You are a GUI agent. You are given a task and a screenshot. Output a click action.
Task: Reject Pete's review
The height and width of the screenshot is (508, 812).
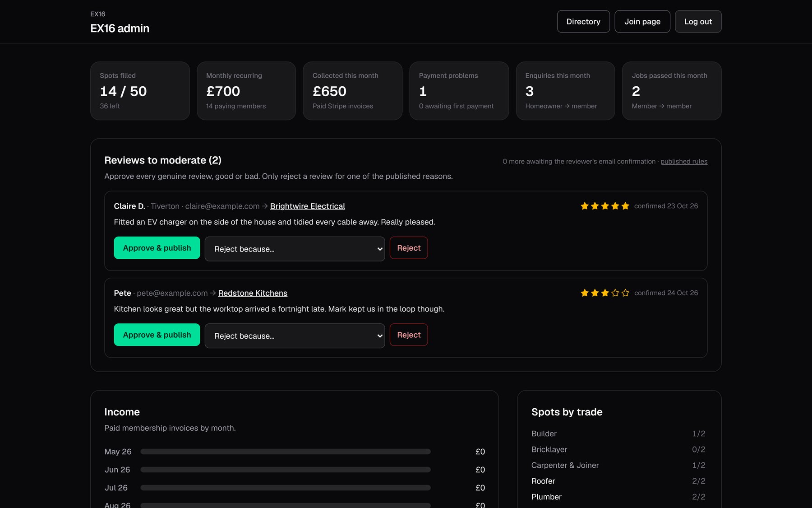409,335
